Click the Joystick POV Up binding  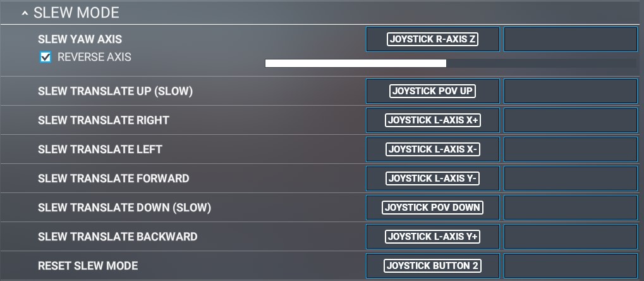click(433, 91)
